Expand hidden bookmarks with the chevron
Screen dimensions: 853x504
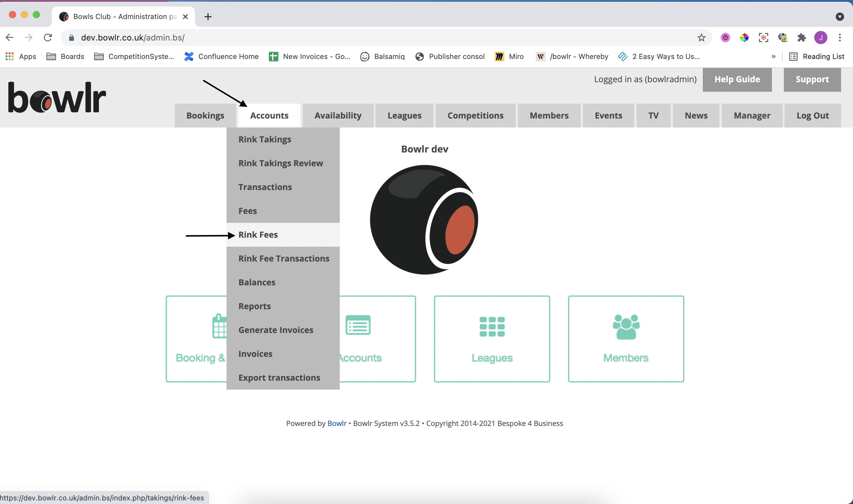click(773, 56)
